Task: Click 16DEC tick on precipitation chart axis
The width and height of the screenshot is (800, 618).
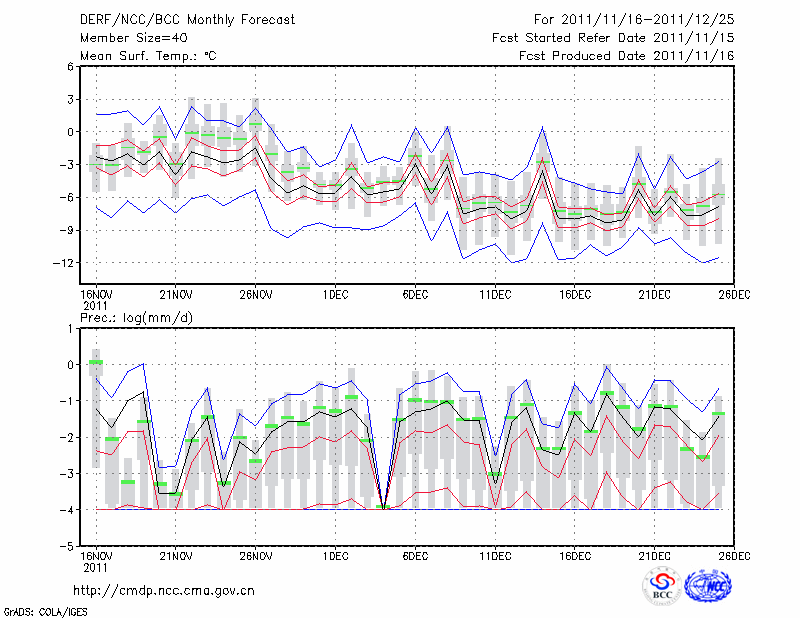Action: (x=575, y=557)
